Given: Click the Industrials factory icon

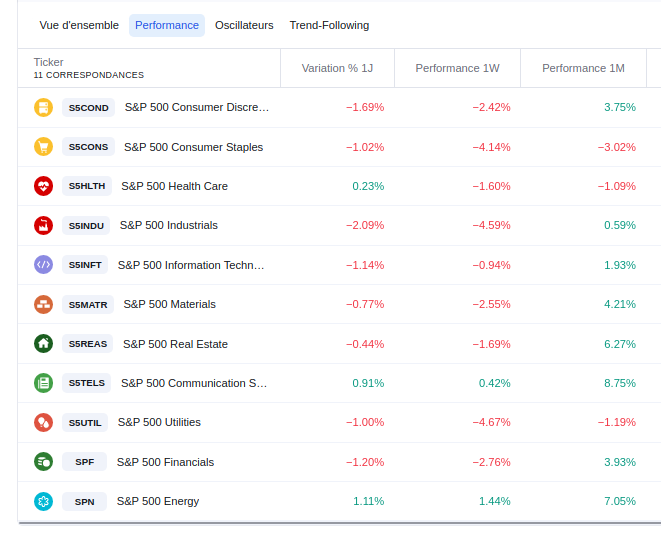Looking at the screenshot, I should tap(43, 225).
